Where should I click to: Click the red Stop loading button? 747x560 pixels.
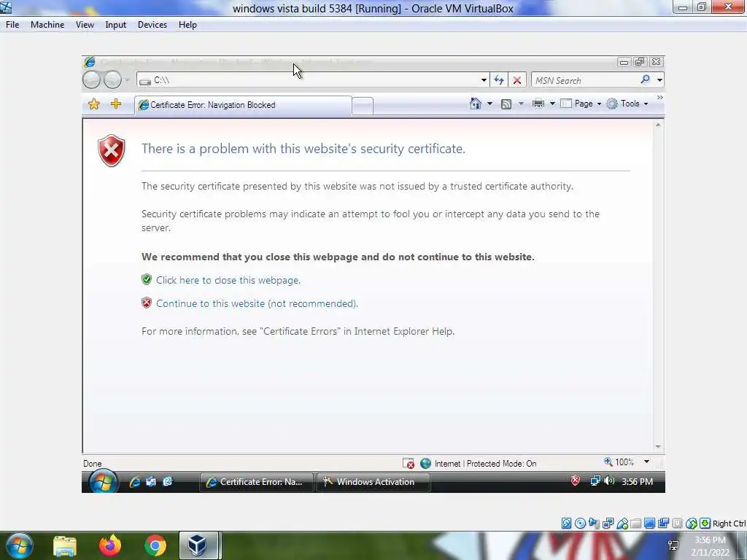tap(517, 80)
